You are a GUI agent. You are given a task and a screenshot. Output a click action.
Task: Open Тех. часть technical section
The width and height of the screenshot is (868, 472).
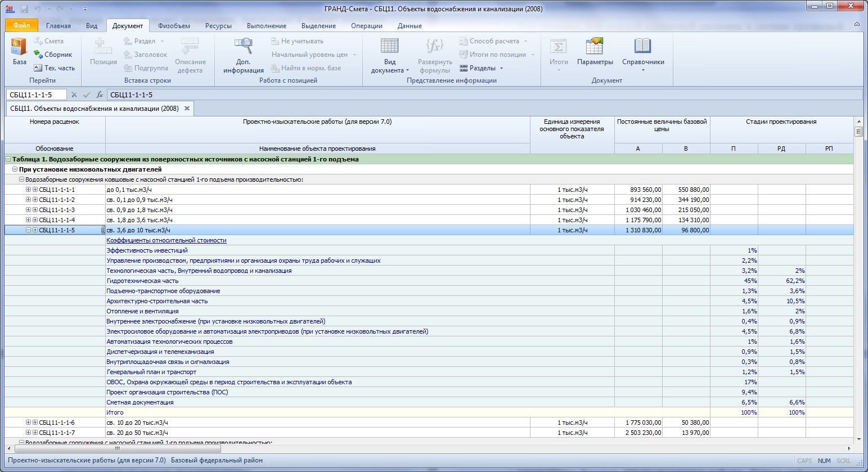tap(54, 68)
